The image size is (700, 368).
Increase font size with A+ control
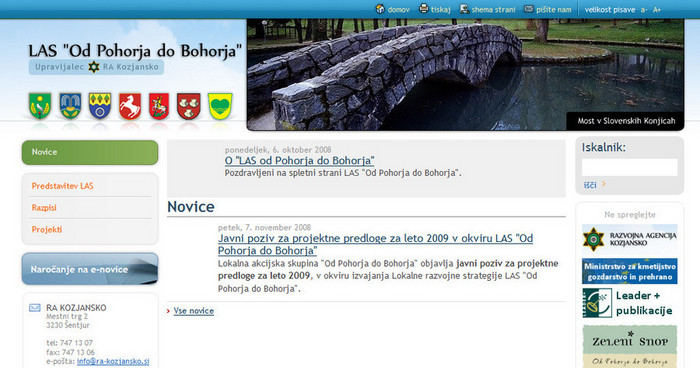tap(657, 10)
